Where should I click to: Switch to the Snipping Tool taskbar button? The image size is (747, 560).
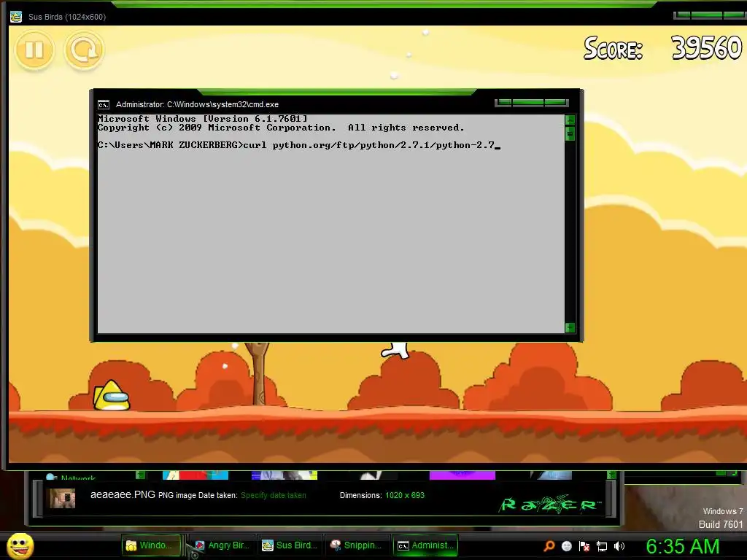click(356, 545)
